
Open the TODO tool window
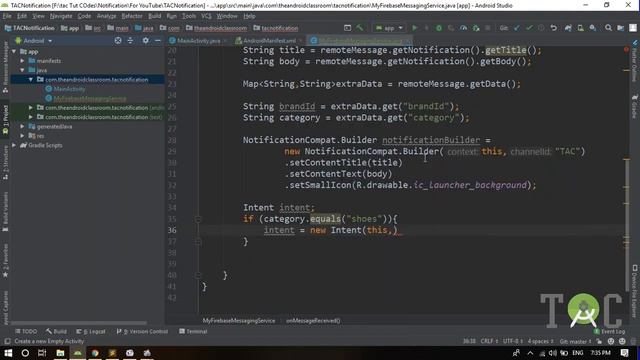[26, 331]
